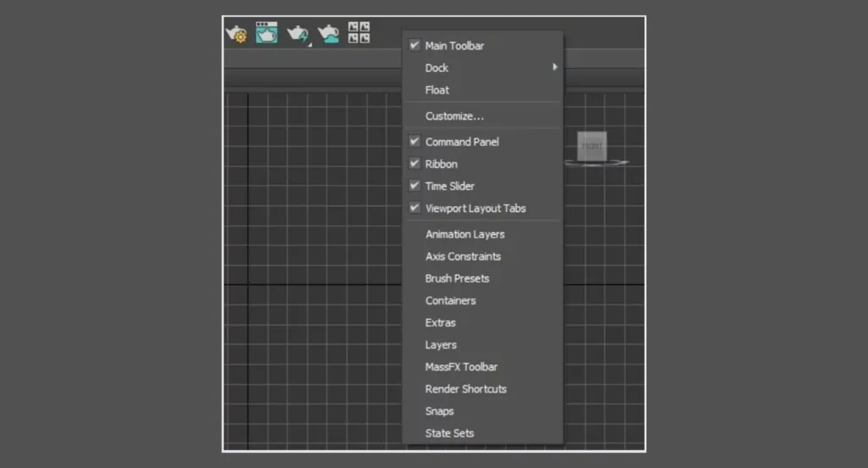Show the Brush Presets toolbar
Image resolution: width=868 pixels, height=468 pixels.
(x=482, y=279)
